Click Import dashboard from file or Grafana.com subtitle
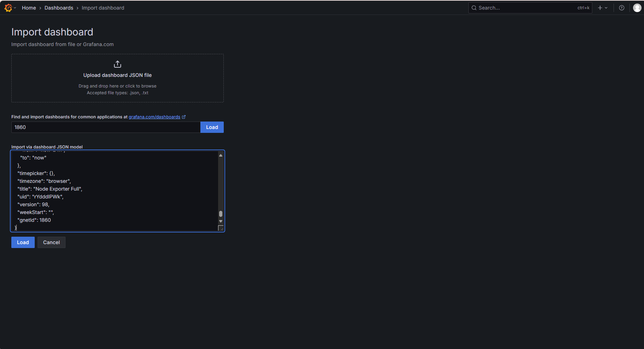This screenshot has width=644, height=349. click(62, 44)
